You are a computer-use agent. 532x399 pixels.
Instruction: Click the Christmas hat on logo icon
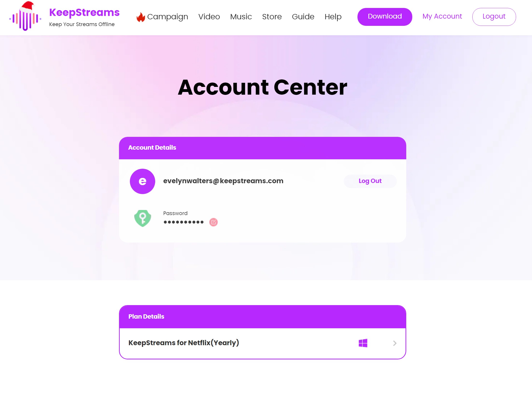[27, 6]
